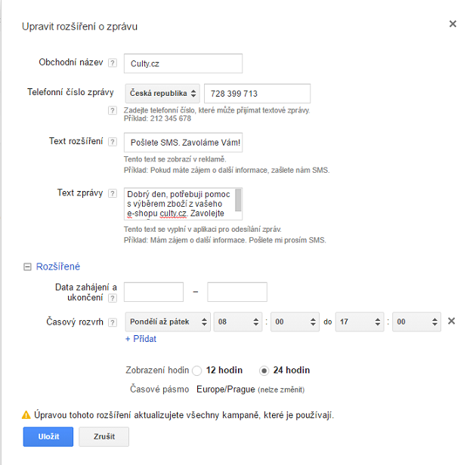Open the Česká republika country dropdown
Image resolution: width=476 pixels, height=465 pixels.
click(x=162, y=94)
